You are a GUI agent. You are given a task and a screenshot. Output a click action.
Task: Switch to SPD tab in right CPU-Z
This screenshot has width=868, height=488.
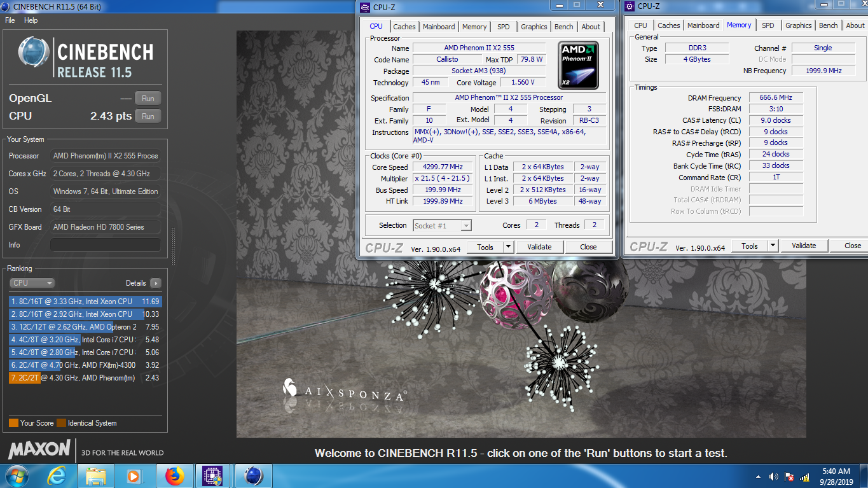coord(768,25)
